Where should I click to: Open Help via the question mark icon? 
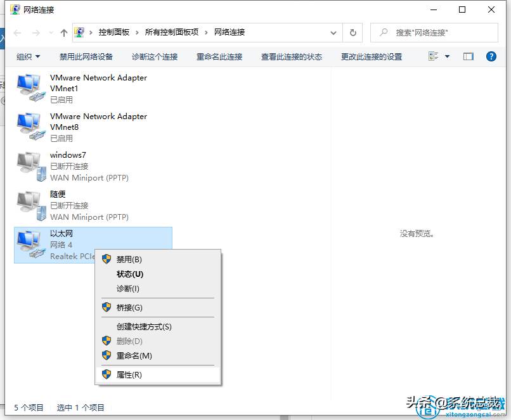pos(491,56)
